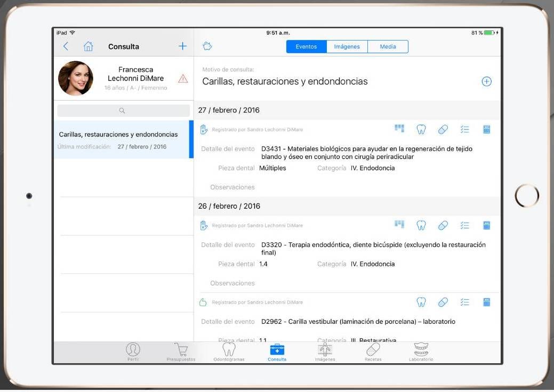The width and height of the screenshot is (554, 392).
Task: Tap the circled plus to add event
Action: tap(486, 81)
